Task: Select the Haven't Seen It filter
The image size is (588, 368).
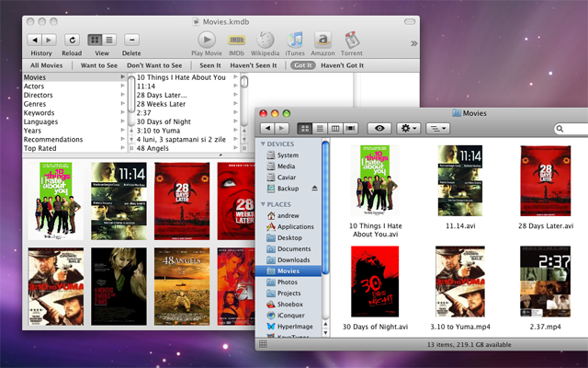Action: (254, 65)
